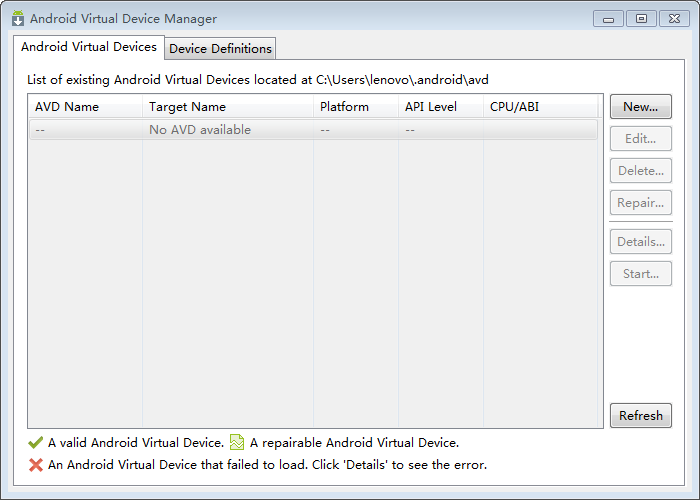The image size is (700, 500).
Task: Open the Details... button
Action: (x=641, y=242)
